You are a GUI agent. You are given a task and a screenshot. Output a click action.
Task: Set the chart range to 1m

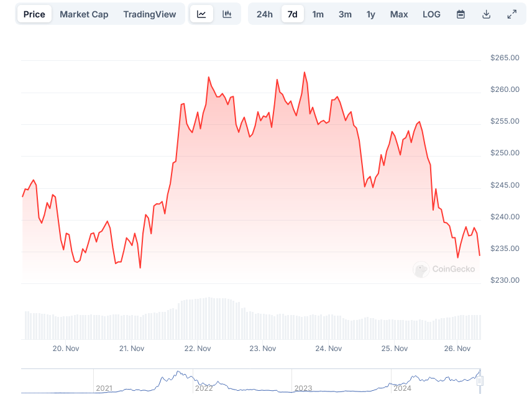coord(318,14)
